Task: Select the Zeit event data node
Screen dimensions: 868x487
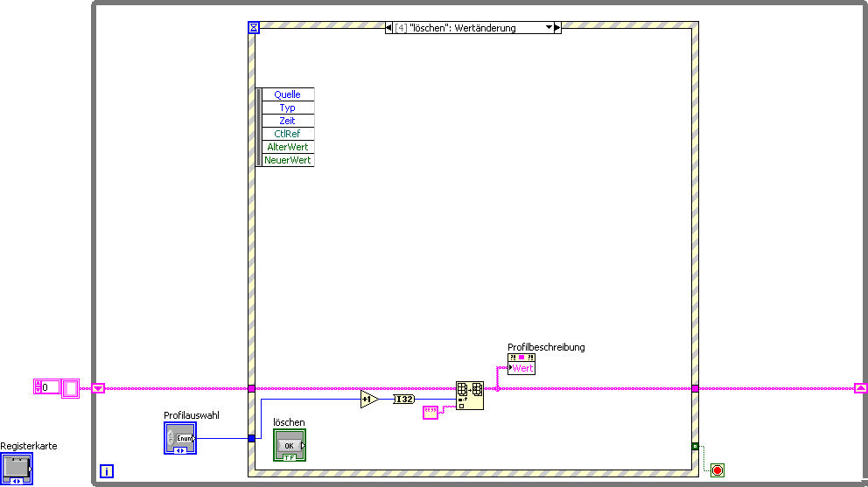Action: pos(287,121)
